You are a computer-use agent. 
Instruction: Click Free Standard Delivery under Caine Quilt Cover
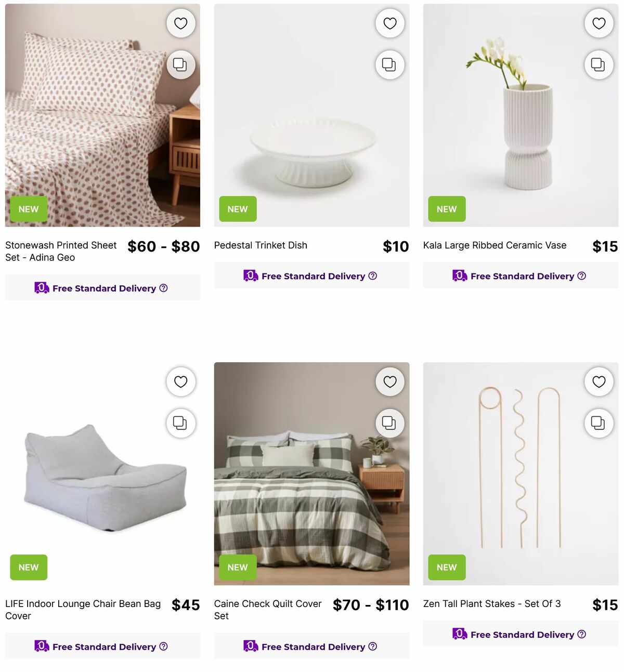tap(313, 647)
